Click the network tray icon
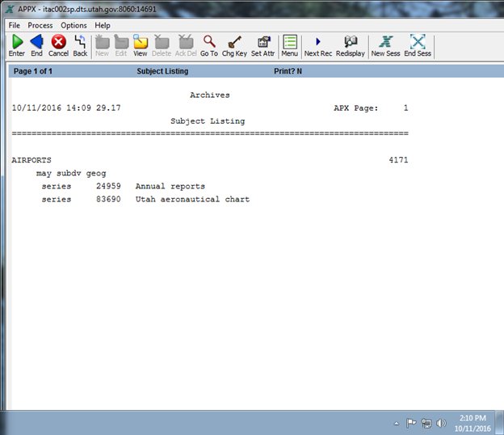Image resolution: width=504 pixels, height=435 pixels. click(x=426, y=423)
